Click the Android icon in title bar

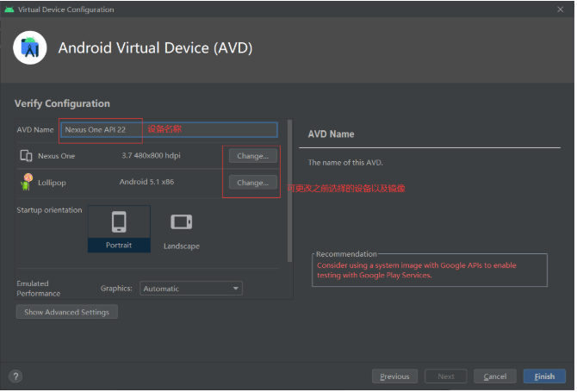coord(9,9)
